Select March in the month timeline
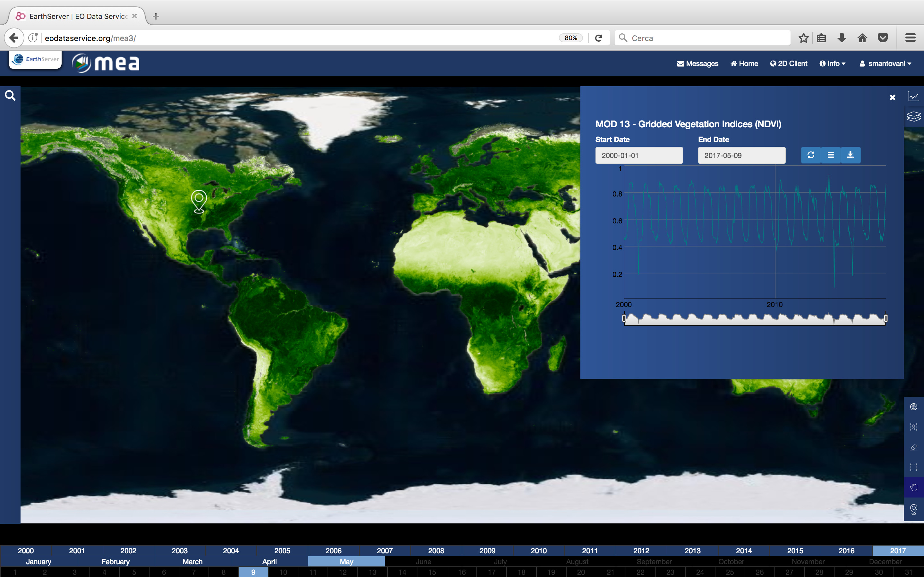Image resolution: width=924 pixels, height=577 pixels. pos(193,561)
